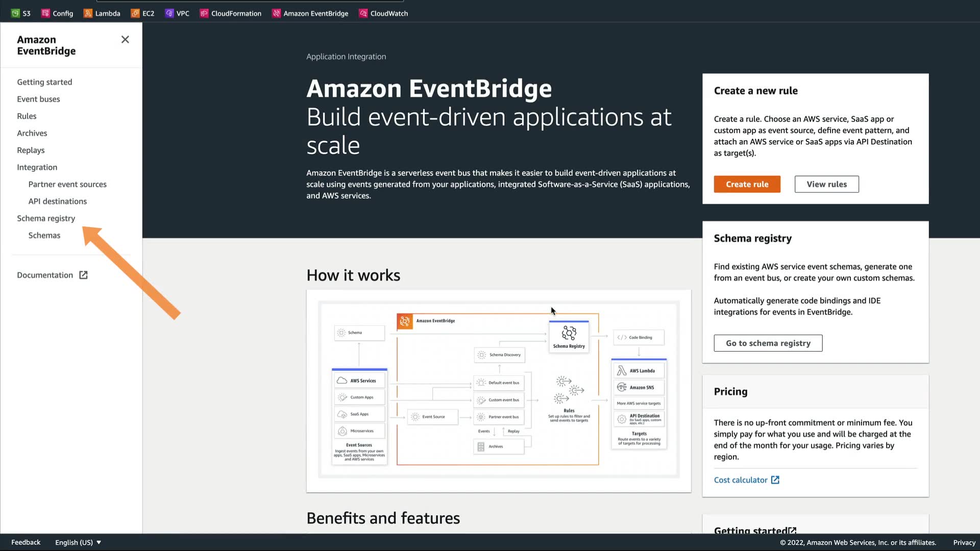Click the Documentation external link icon
Image resolution: width=980 pixels, height=551 pixels.
(x=83, y=275)
